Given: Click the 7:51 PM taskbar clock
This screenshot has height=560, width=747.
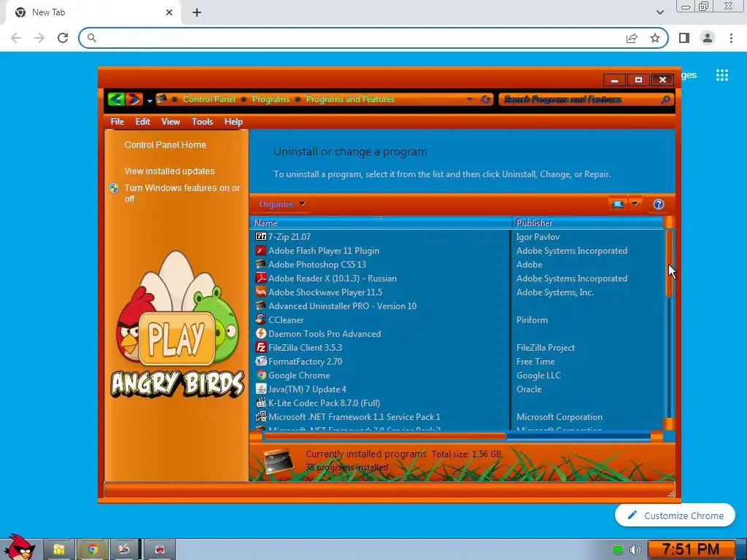Looking at the screenshot, I should point(691,550).
